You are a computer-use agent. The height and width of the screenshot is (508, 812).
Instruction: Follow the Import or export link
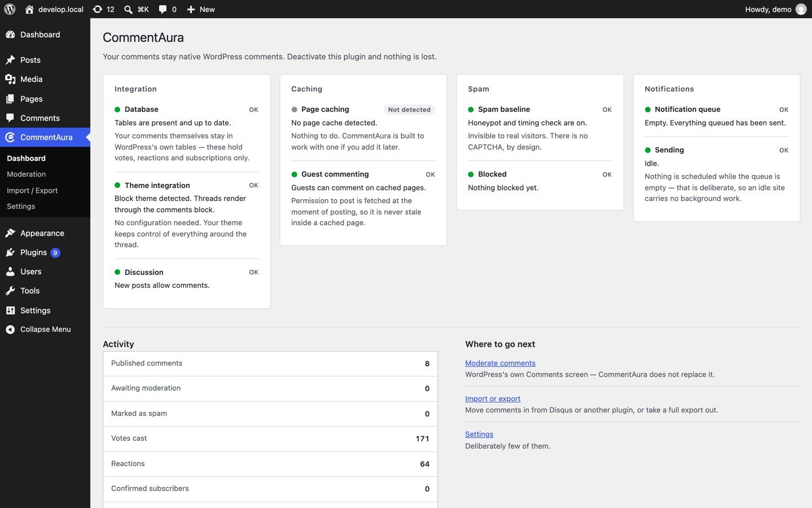coord(493,398)
